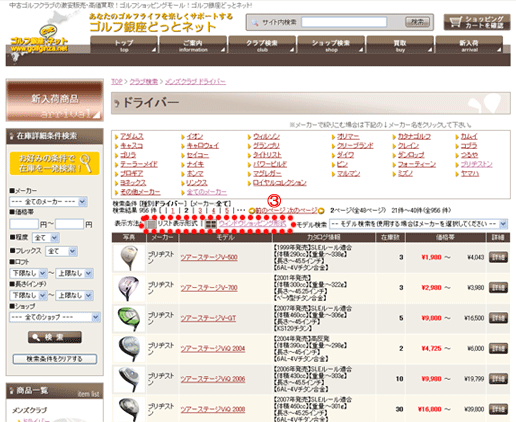516x422 pixels.
Task: Click the その他メーカー link
Action: pyautogui.click(x=140, y=192)
